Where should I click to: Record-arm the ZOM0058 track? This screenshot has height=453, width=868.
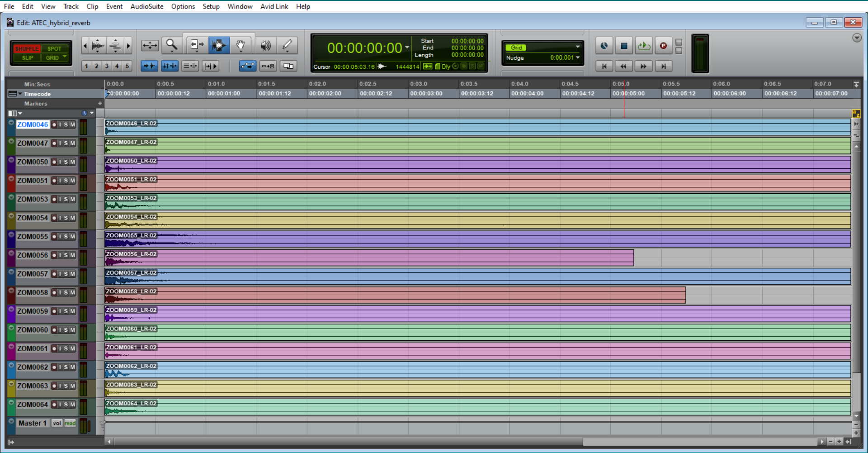(x=54, y=293)
